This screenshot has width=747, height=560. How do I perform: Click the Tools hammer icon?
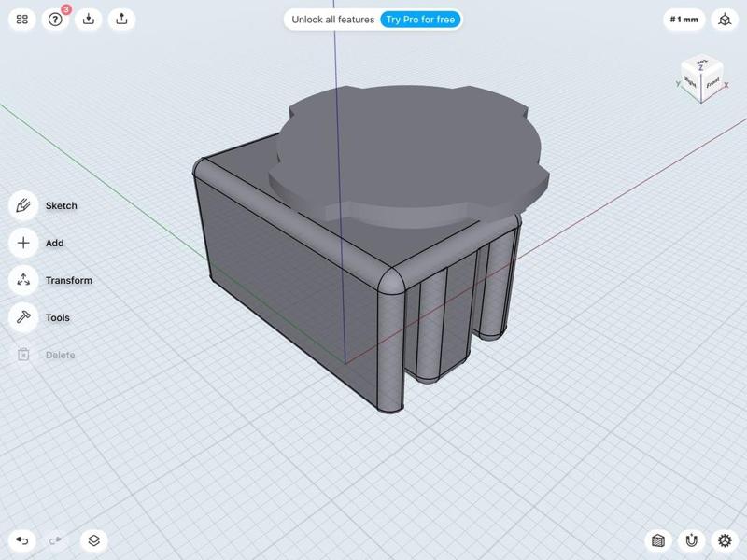click(x=23, y=317)
